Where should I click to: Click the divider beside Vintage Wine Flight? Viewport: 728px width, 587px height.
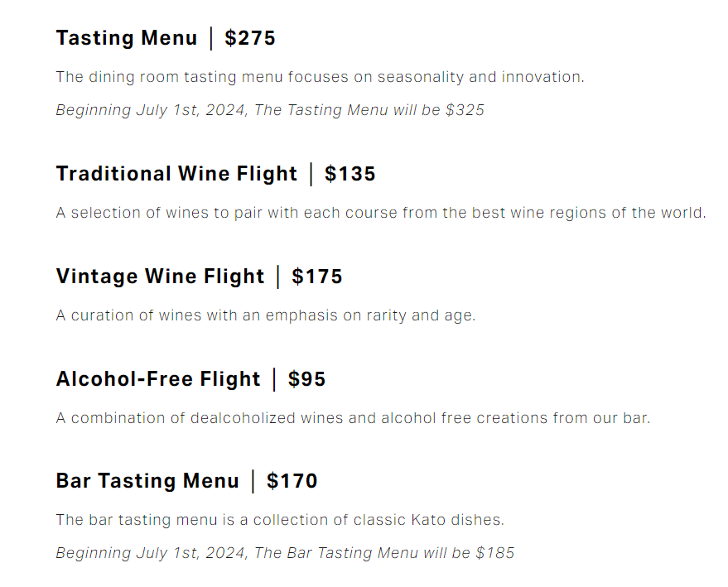click(278, 277)
